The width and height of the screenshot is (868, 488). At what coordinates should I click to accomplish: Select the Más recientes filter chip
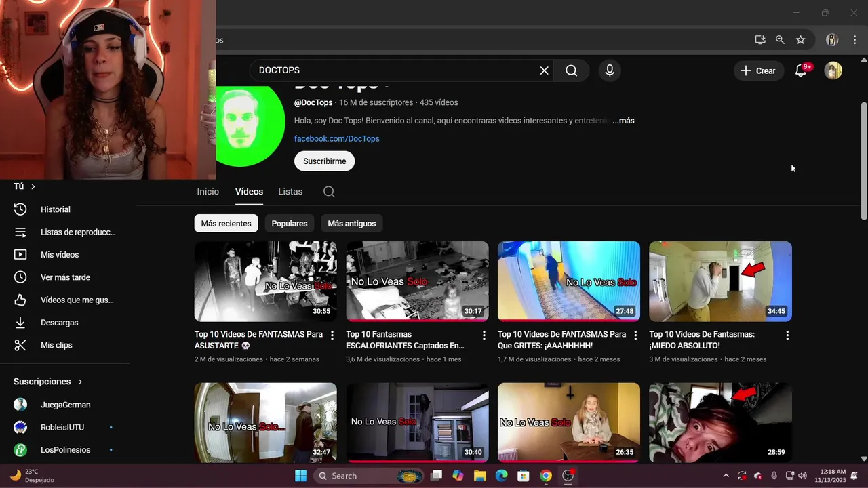pyautogui.click(x=226, y=224)
